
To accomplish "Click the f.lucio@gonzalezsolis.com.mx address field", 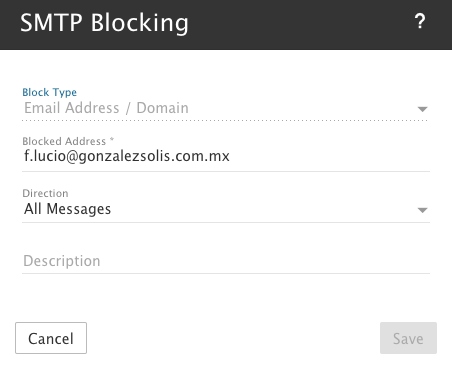I will (226, 157).
